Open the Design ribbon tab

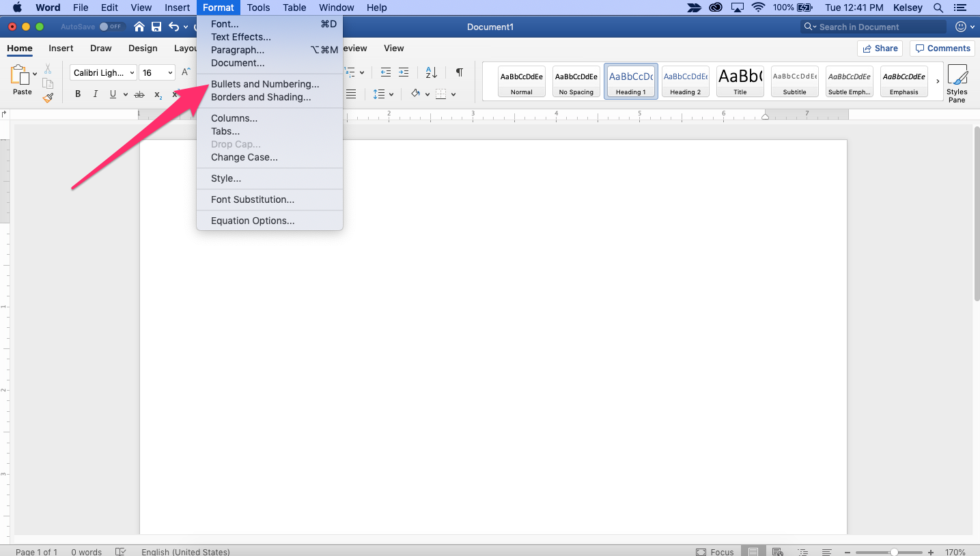(143, 48)
